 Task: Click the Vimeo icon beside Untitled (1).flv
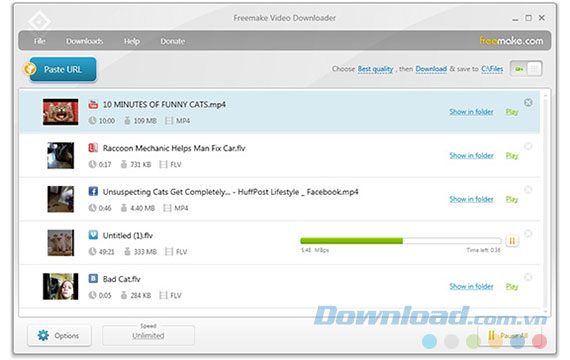(93, 235)
